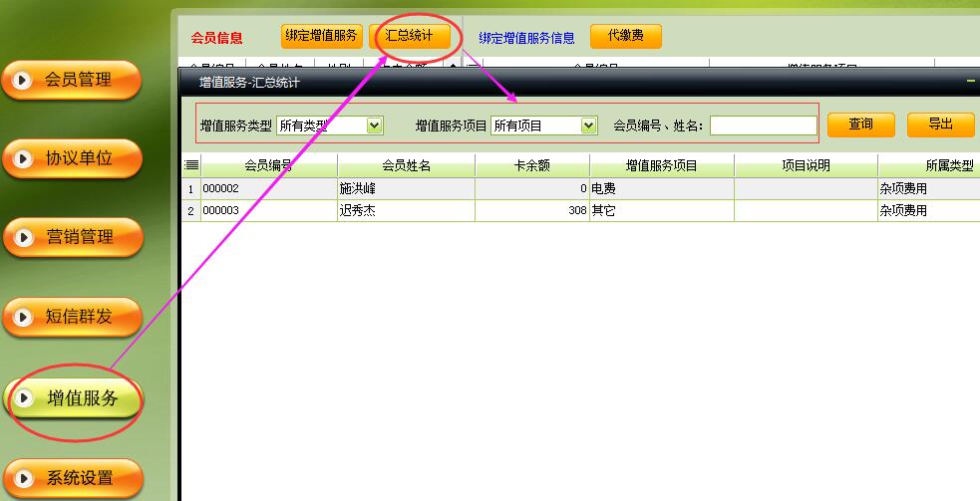Screen dimensions: 980x501
Task: Click the grid selector icon in table header
Action: pos(191,165)
